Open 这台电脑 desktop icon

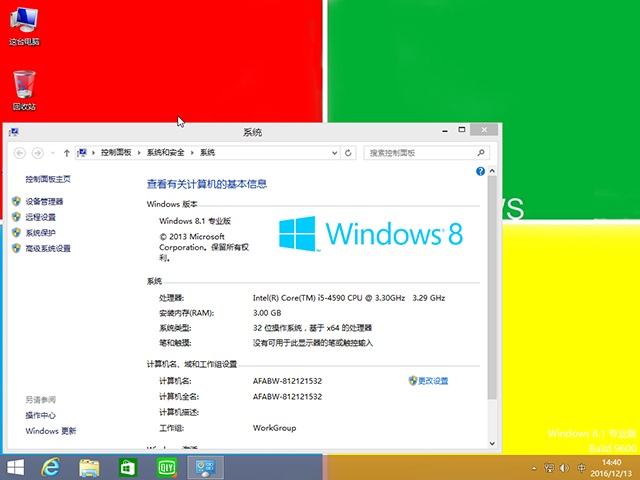click(x=24, y=24)
